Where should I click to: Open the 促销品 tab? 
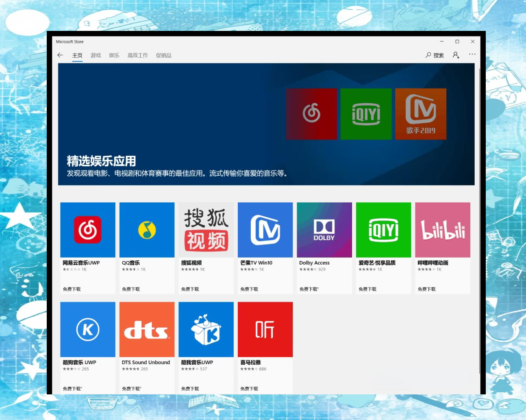pyautogui.click(x=164, y=55)
